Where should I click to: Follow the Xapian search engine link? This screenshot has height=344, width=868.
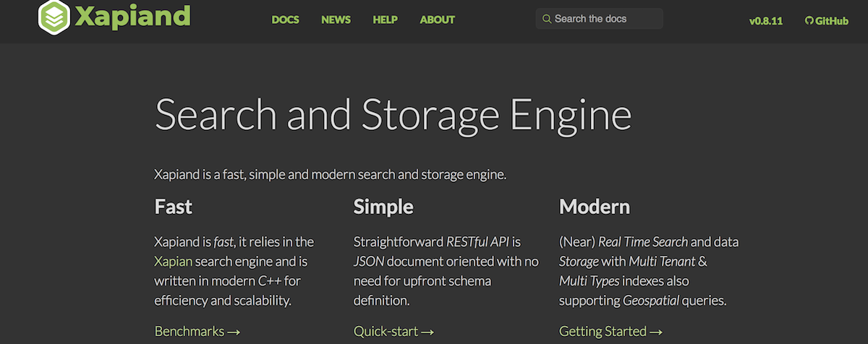coord(174,261)
